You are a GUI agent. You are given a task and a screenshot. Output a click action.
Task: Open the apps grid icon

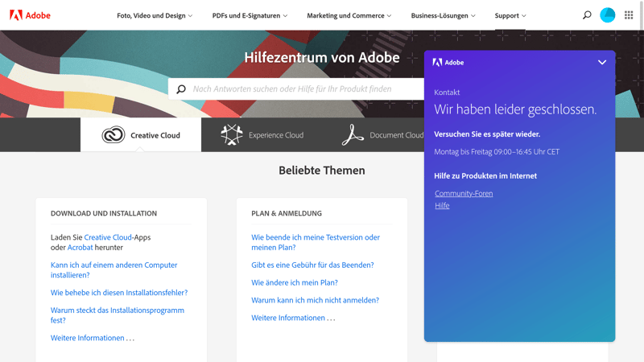pos(629,15)
